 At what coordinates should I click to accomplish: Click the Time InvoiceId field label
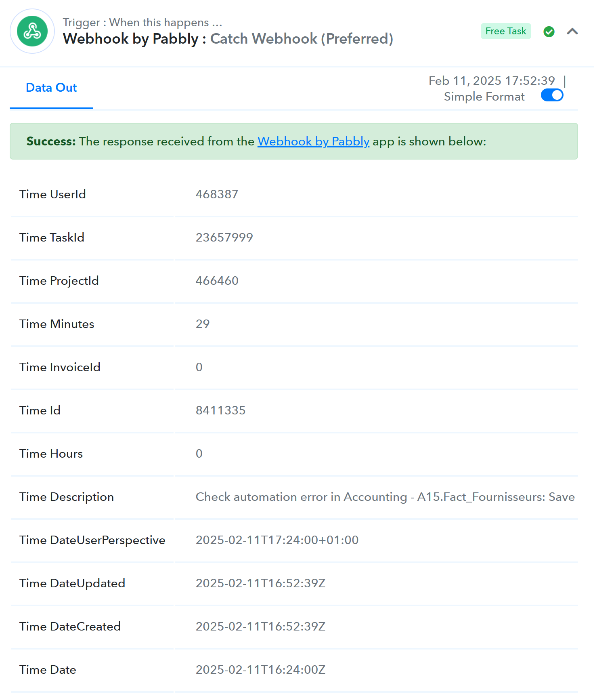click(60, 367)
